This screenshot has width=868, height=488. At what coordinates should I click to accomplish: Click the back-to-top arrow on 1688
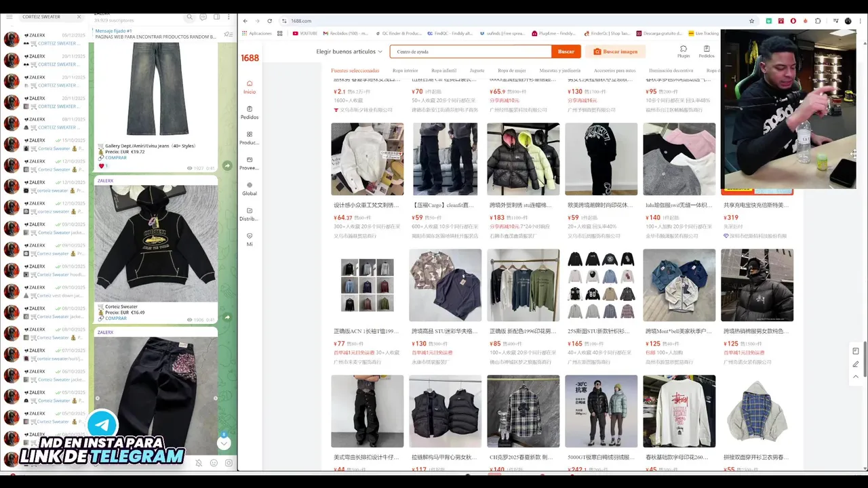tap(856, 376)
